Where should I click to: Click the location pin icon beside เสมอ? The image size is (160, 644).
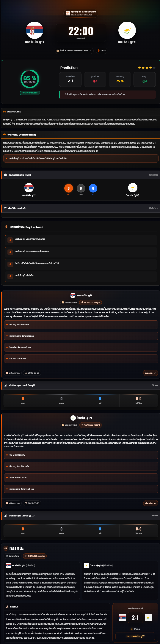99,50
